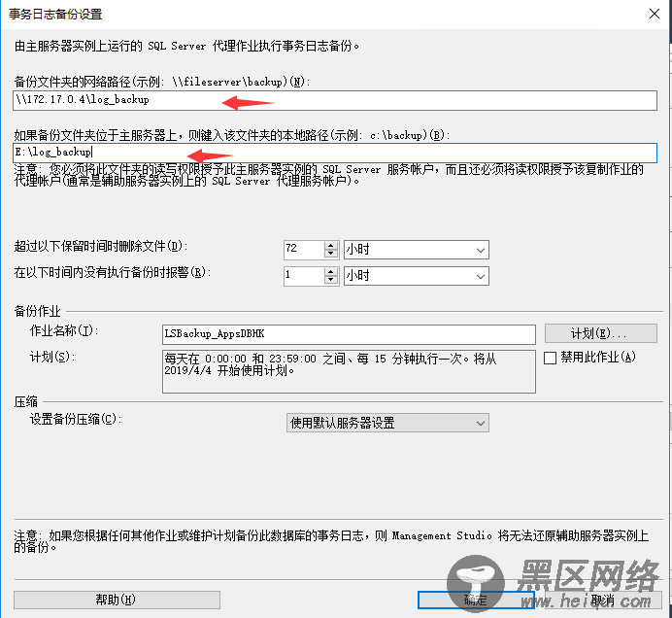The width and height of the screenshot is (672, 618).
Task: Click the 设置备份压缩(C) label
Action: 76,419
